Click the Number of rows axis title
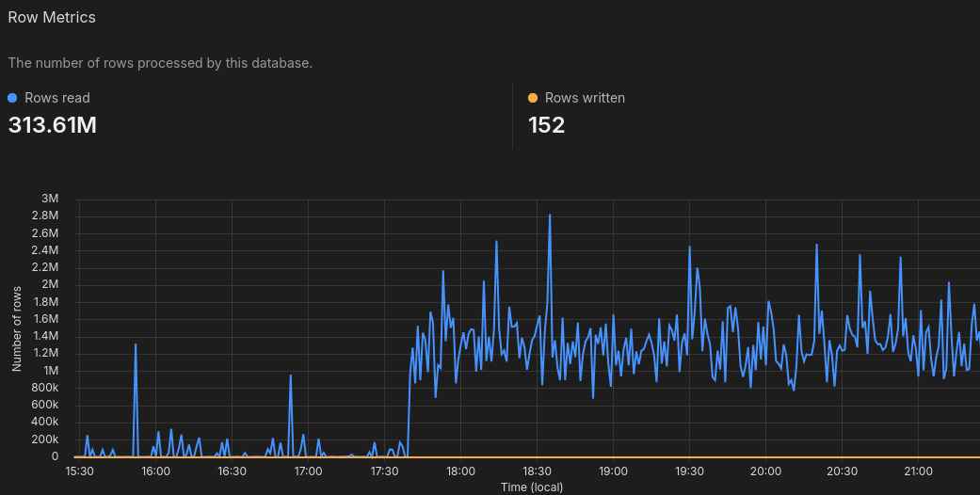Image resolution: width=980 pixels, height=495 pixels. [17, 328]
